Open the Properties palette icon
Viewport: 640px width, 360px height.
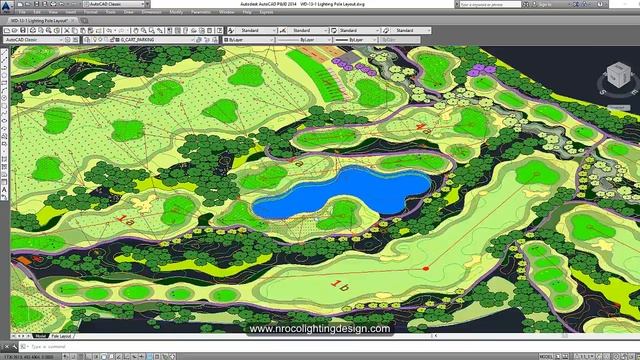[x=169, y=31]
